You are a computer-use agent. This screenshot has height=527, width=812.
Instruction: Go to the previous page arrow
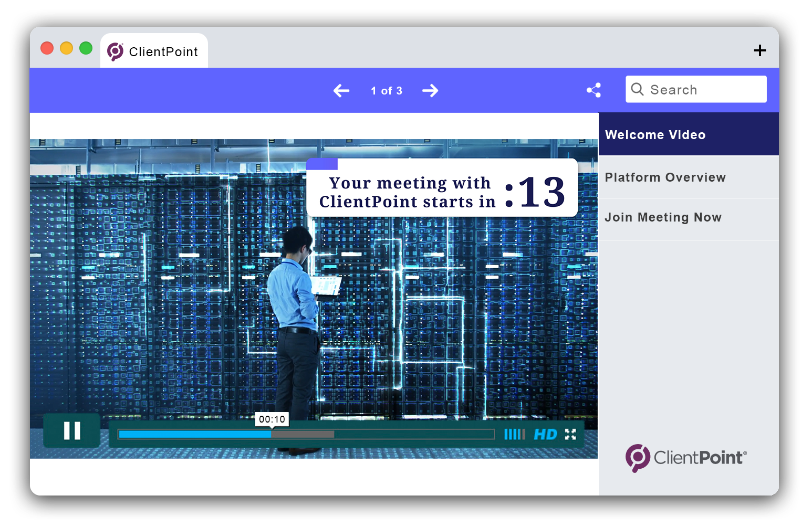click(341, 91)
